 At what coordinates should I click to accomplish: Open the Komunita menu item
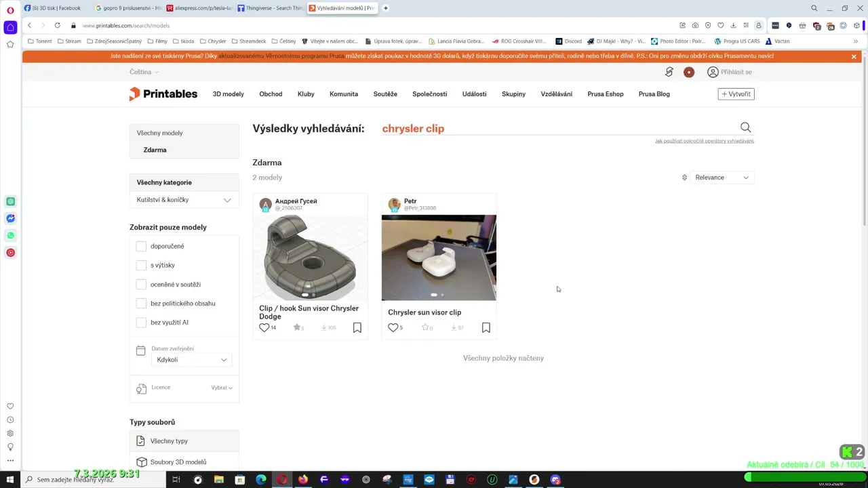pyautogui.click(x=344, y=94)
